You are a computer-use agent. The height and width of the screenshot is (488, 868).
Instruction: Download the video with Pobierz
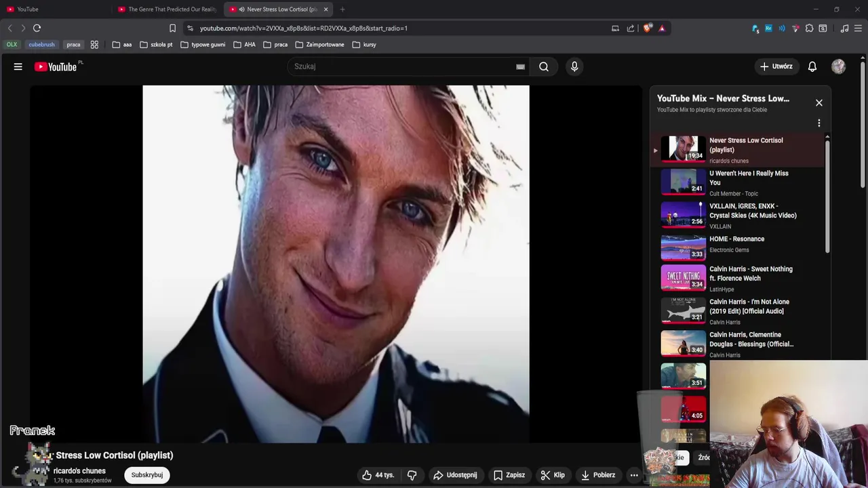[598, 475]
